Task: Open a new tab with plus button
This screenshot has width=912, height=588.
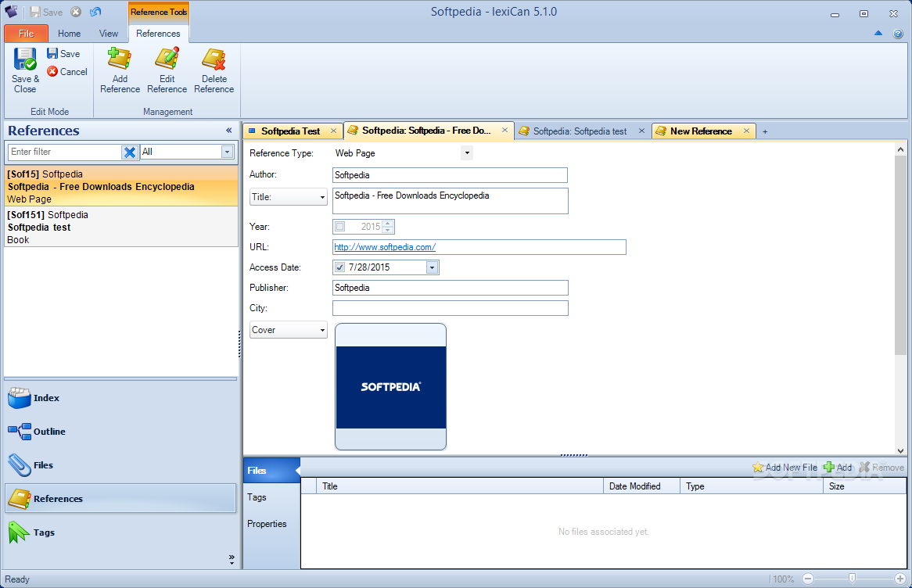Action: point(765,131)
